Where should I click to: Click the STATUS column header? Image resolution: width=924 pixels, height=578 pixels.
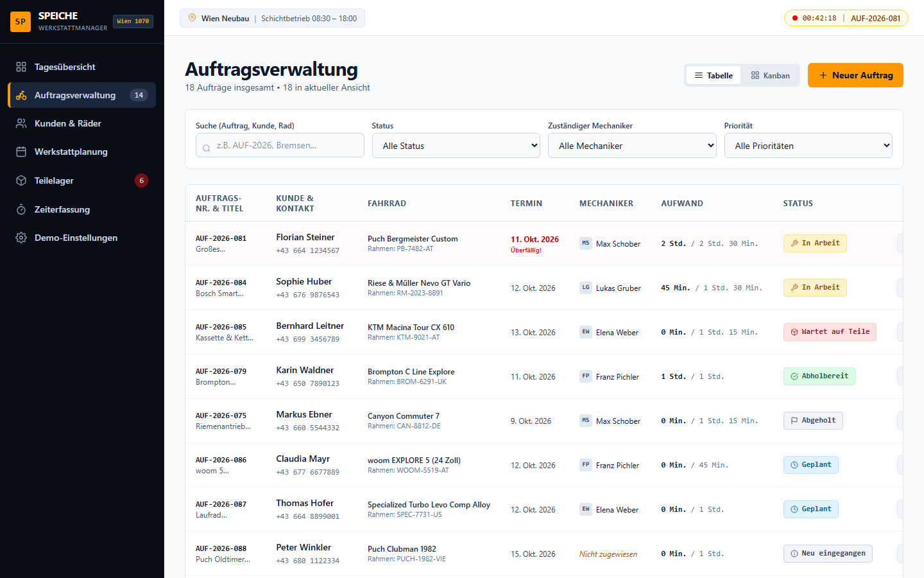(x=798, y=204)
